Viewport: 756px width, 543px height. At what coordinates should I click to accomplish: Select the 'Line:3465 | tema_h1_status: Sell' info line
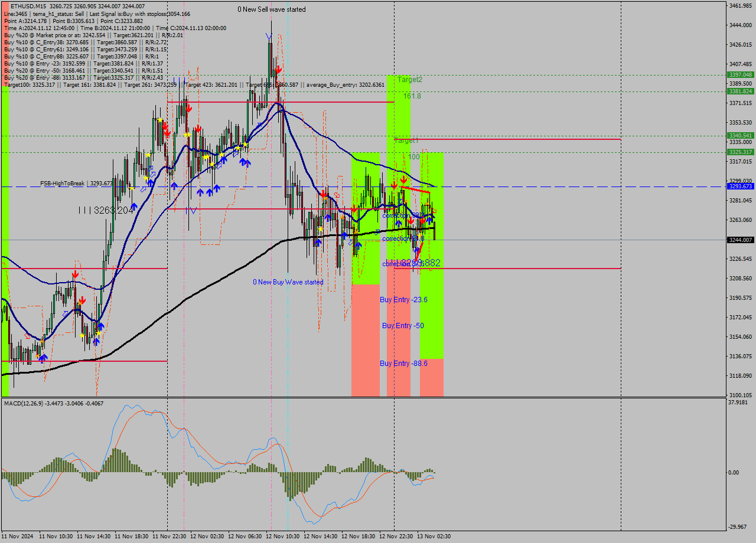pos(97,14)
